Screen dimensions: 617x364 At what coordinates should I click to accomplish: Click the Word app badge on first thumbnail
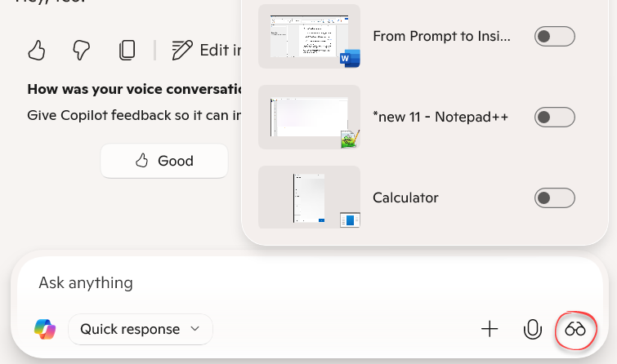click(x=350, y=59)
